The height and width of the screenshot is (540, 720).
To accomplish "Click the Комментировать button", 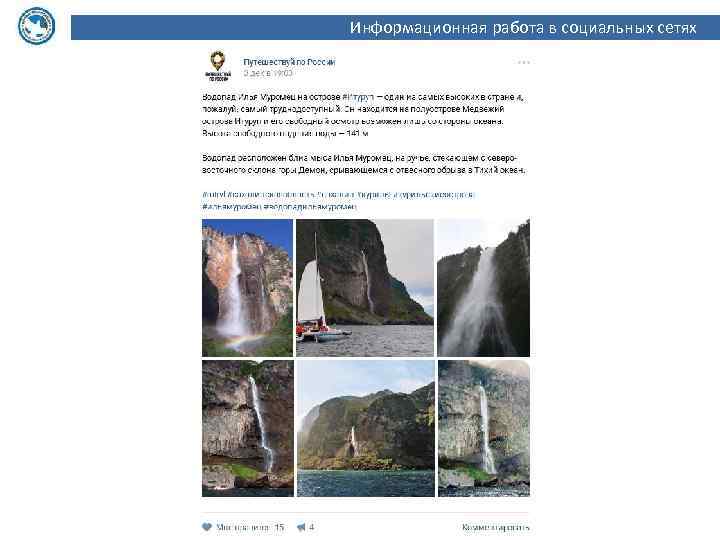I will [x=495, y=527].
